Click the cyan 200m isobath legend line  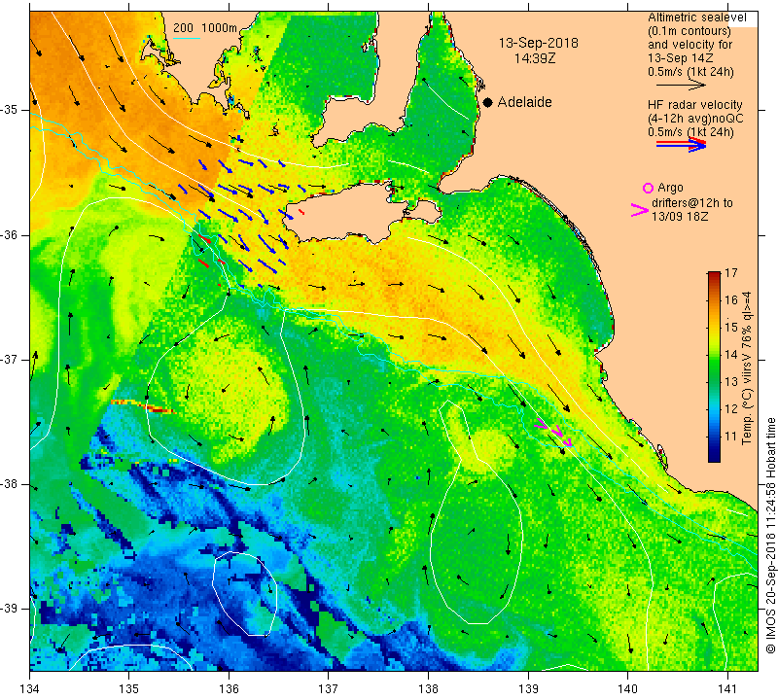[x=187, y=38]
